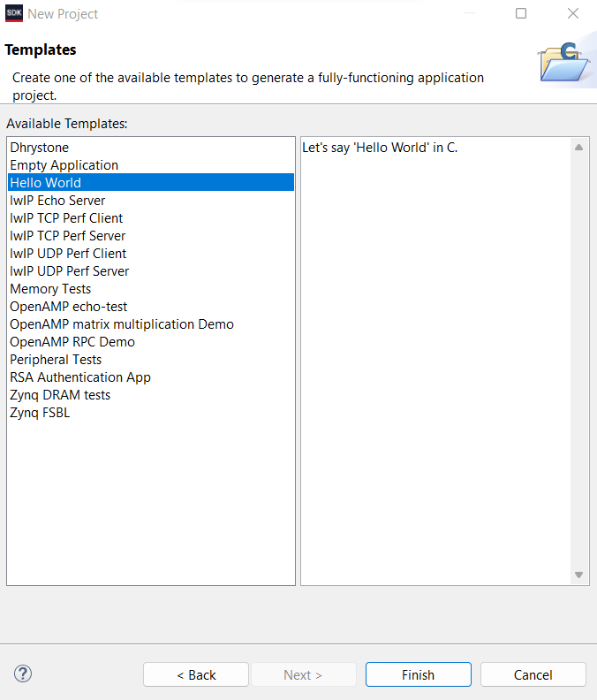
Task: Pick the Zynq FSBL template
Action: tap(40, 413)
